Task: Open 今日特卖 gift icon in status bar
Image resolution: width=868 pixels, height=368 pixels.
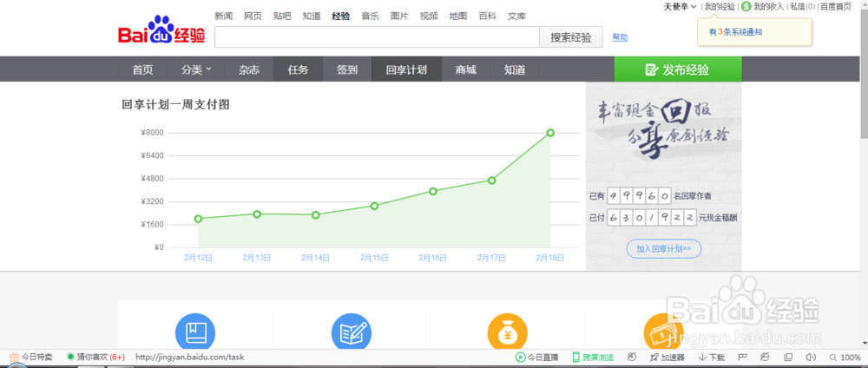Action: [15, 357]
